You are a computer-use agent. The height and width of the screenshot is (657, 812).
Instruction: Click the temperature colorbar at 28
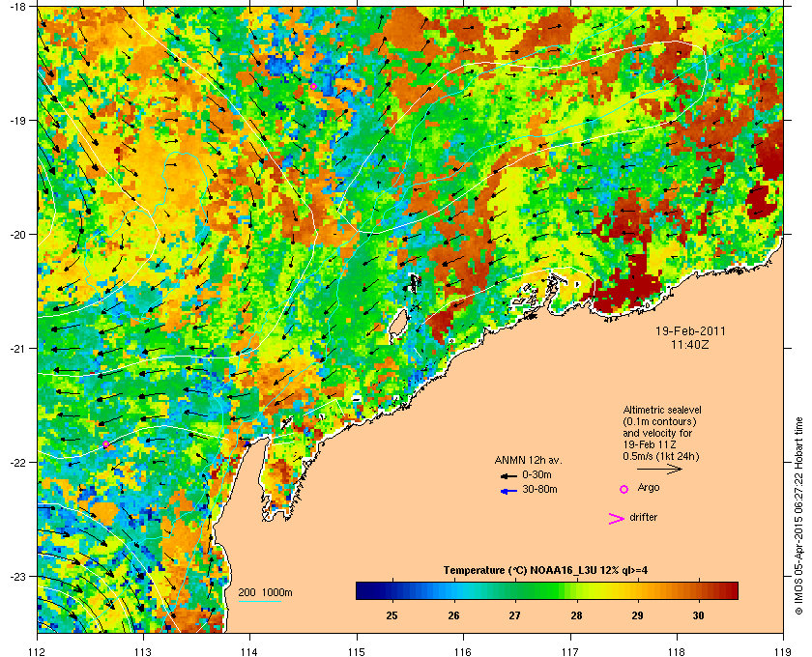coord(576,590)
